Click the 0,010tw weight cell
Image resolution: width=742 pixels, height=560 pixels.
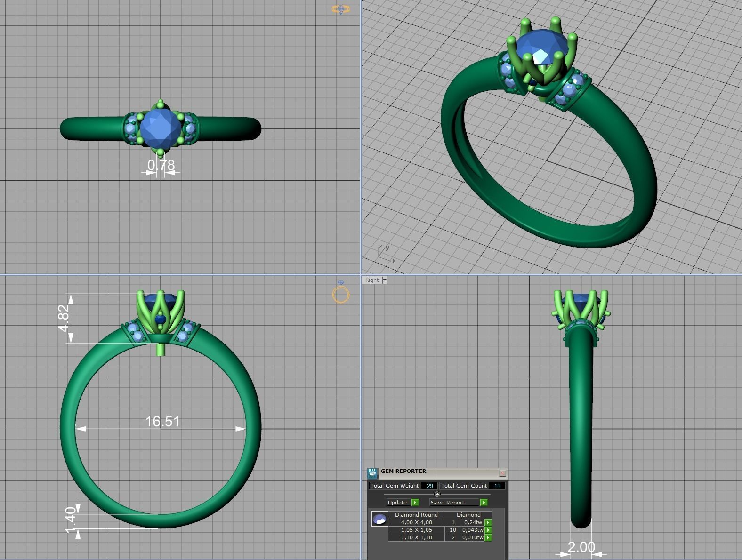tap(473, 537)
